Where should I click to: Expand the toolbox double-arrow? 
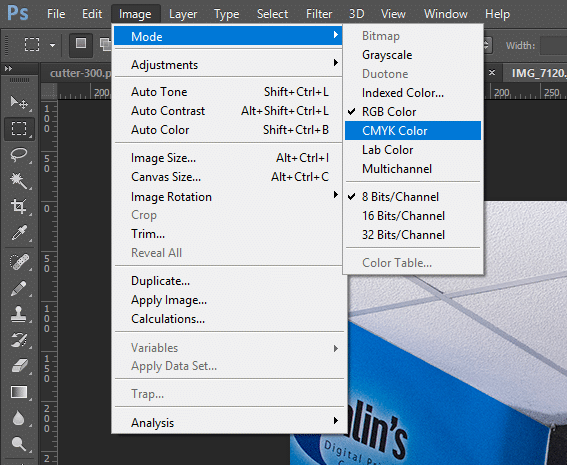click(8, 68)
